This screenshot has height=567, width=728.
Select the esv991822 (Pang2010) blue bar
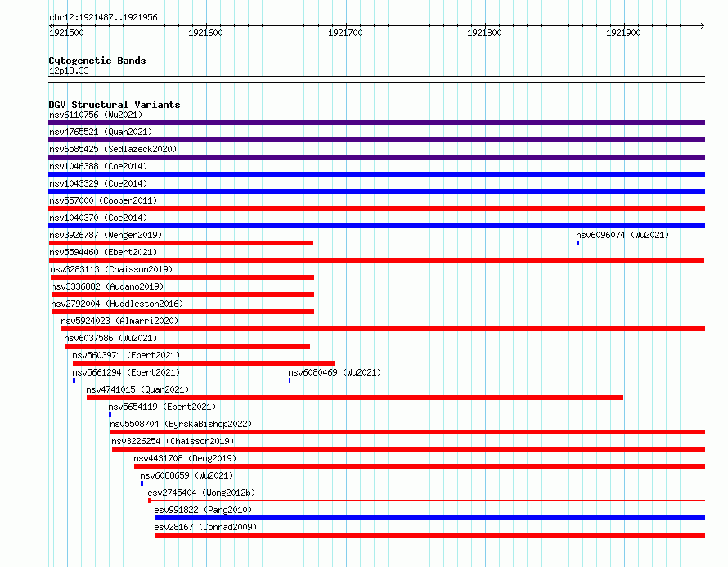[x=430, y=518]
